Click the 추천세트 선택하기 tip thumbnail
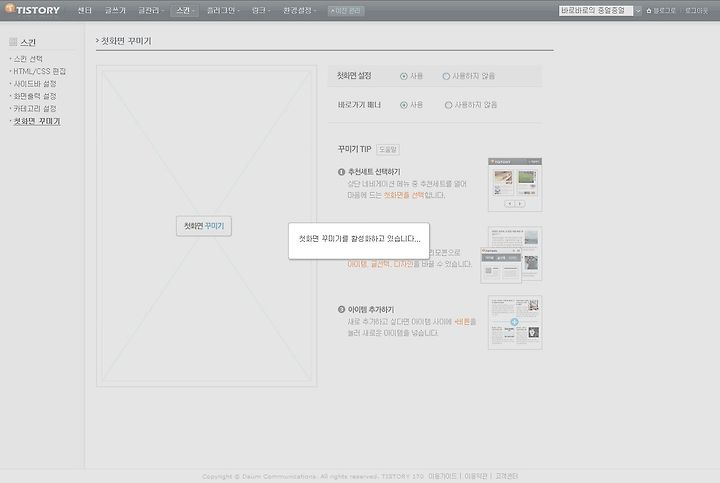 tap(515, 185)
